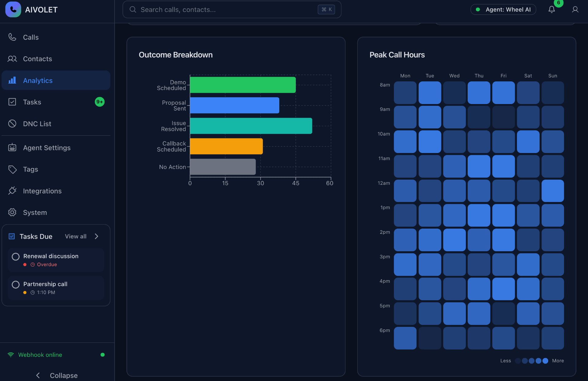Viewport: 588px width, 381px height.
Task: Click the Webhook online wifi icon
Action: point(11,355)
